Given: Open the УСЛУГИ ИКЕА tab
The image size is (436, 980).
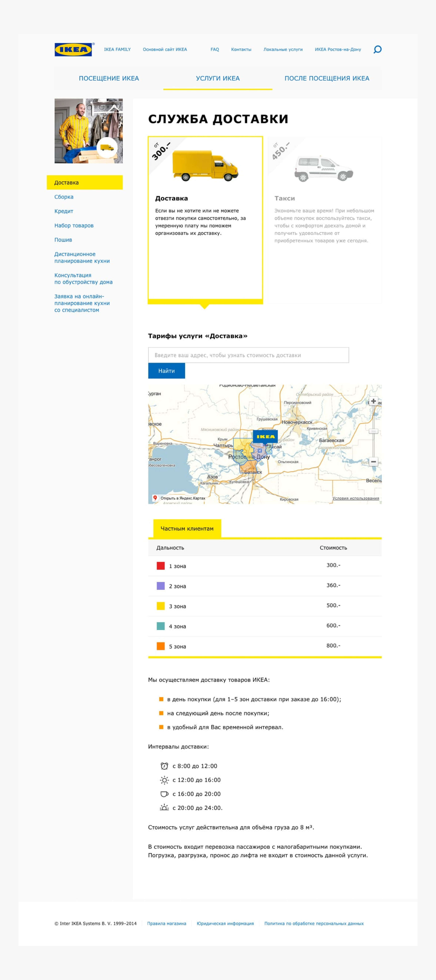Looking at the screenshot, I should click(218, 78).
